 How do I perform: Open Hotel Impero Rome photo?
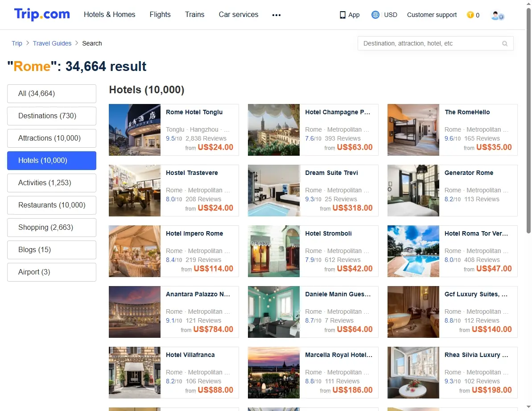point(135,251)
